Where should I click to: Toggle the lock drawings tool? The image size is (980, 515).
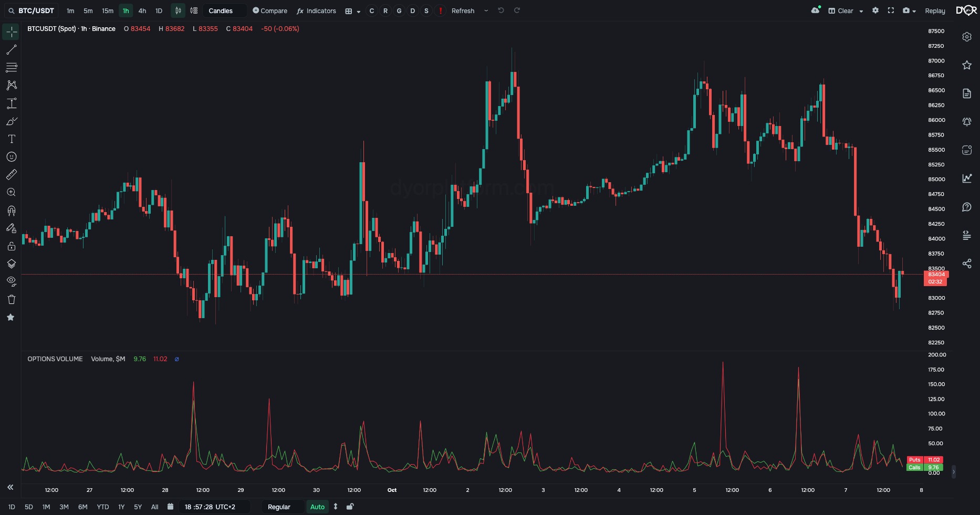pyautogui.click(x=11, y=246)
